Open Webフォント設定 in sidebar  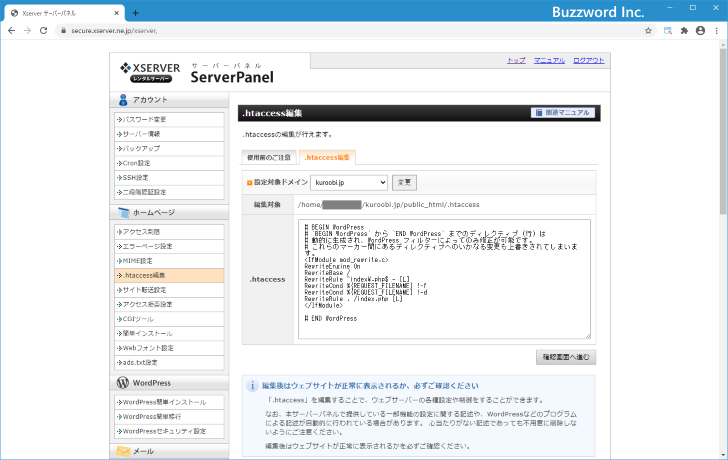pyautogui.click(x=169, y=348)
